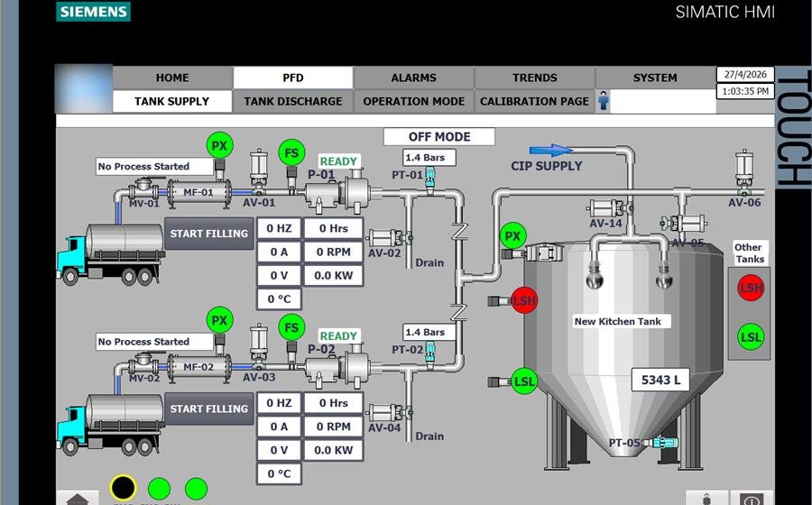Click the tanker truck connected to MV-02
Screen dimensions: 812x505
click(x=110, y=425)
